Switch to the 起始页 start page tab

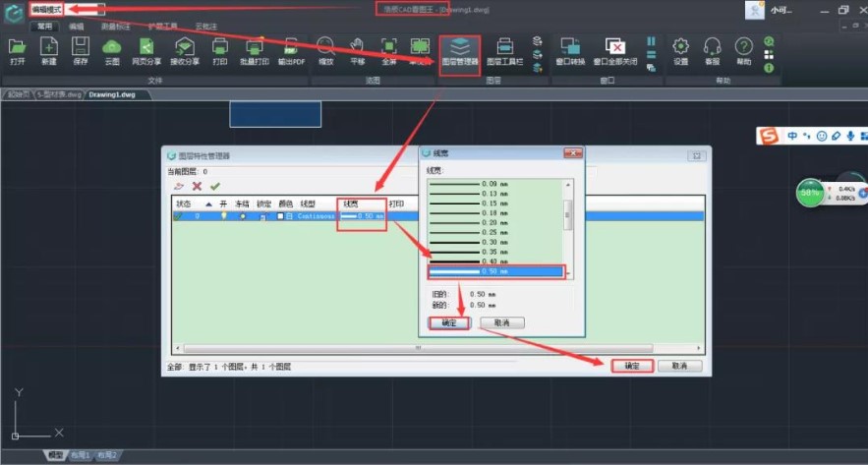pos(19,94)
